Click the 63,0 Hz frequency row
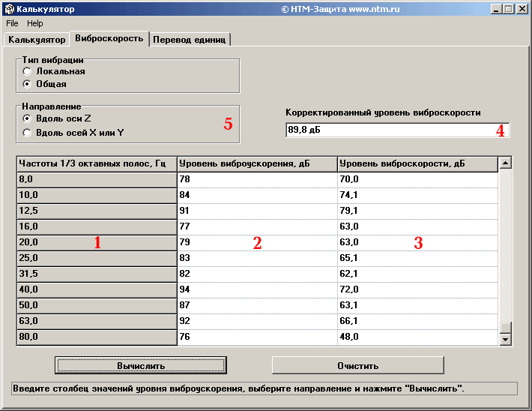Screen dimensions: 532x411 [97, 322]
